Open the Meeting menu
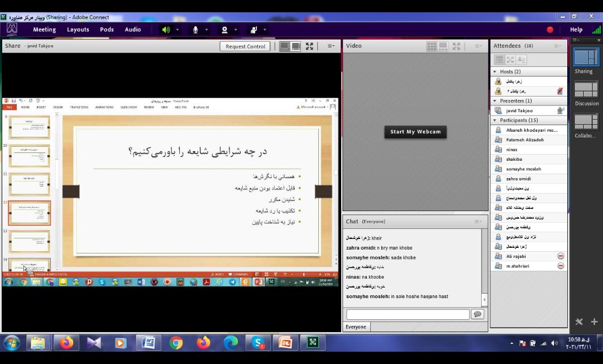 44,30
